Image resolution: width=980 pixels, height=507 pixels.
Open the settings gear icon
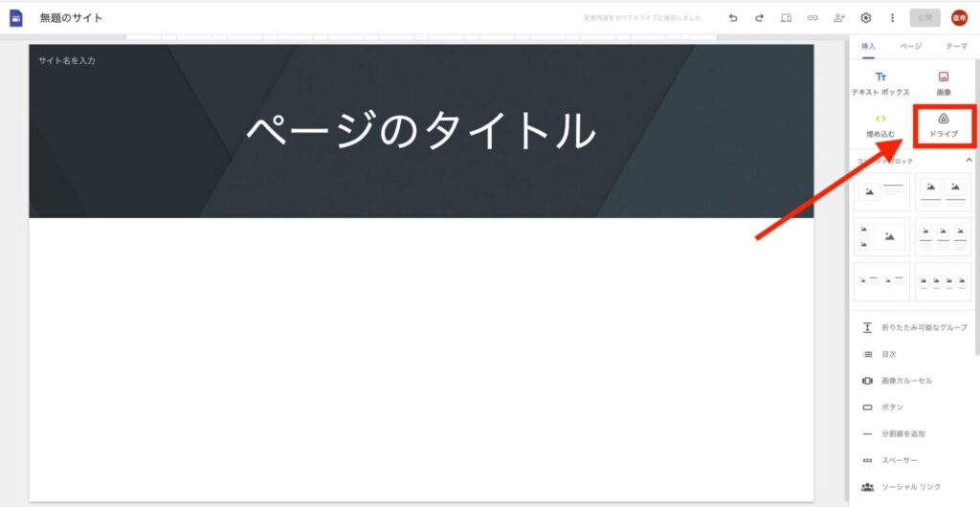pyautogui.click(x=865, y=18)
